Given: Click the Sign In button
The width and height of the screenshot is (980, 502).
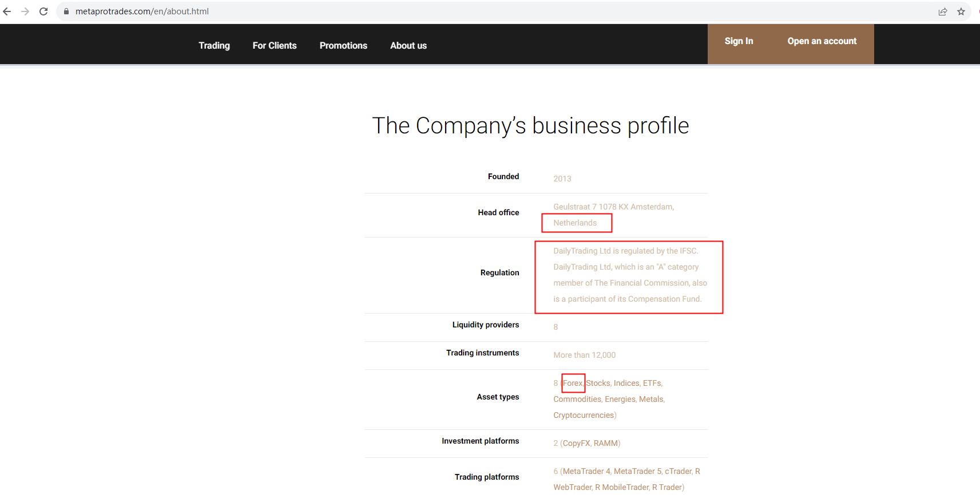Looking at the screenshot, I should pyautogui.click(x=739, y=41).
